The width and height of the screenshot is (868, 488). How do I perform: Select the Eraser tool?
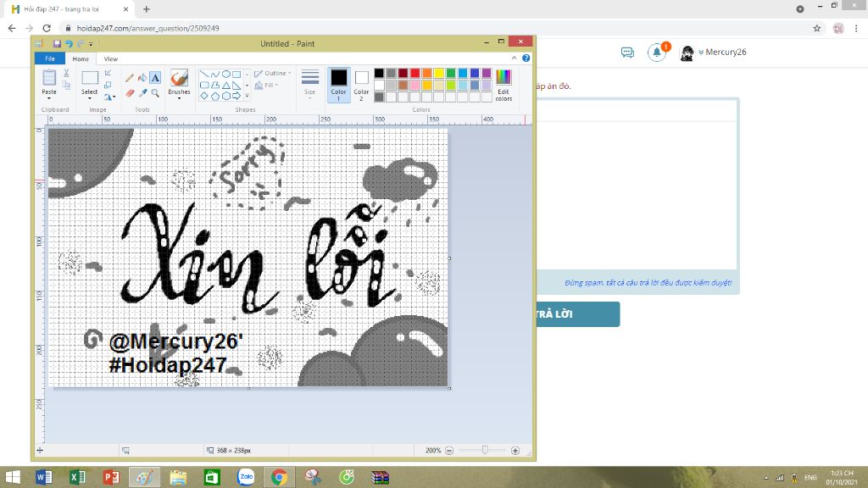[x=130, y=93]
